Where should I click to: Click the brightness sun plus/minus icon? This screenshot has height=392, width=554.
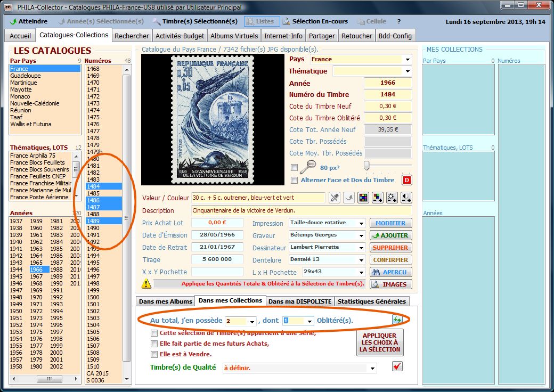coord(392,198)
